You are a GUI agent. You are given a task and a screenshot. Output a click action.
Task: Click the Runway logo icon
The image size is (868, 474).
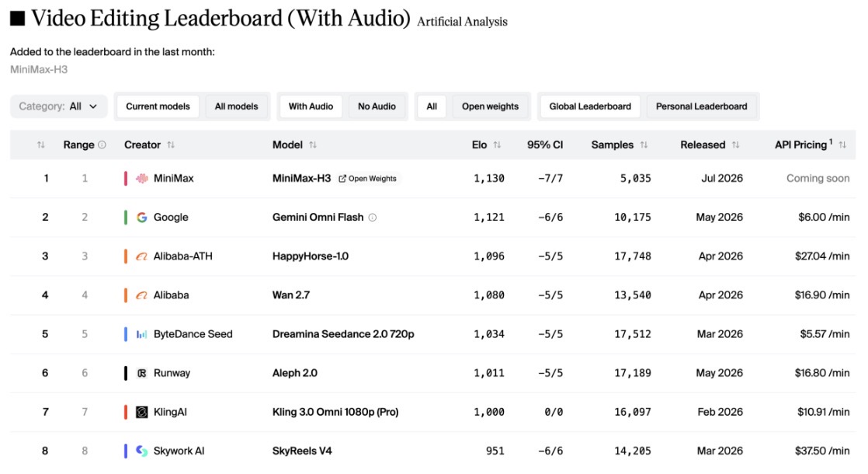[142, 373]
